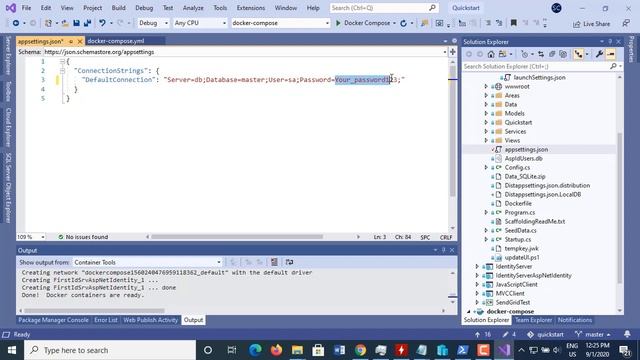Expand the Services folder
This screenshot has height=360, width=640.
(x=486, y=131)
